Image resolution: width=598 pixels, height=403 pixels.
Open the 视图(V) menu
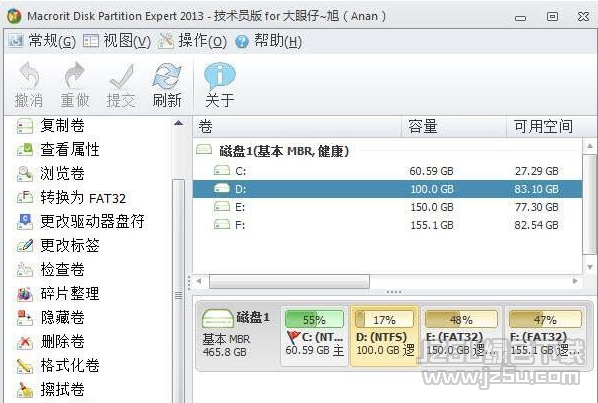tap(117, 41)
